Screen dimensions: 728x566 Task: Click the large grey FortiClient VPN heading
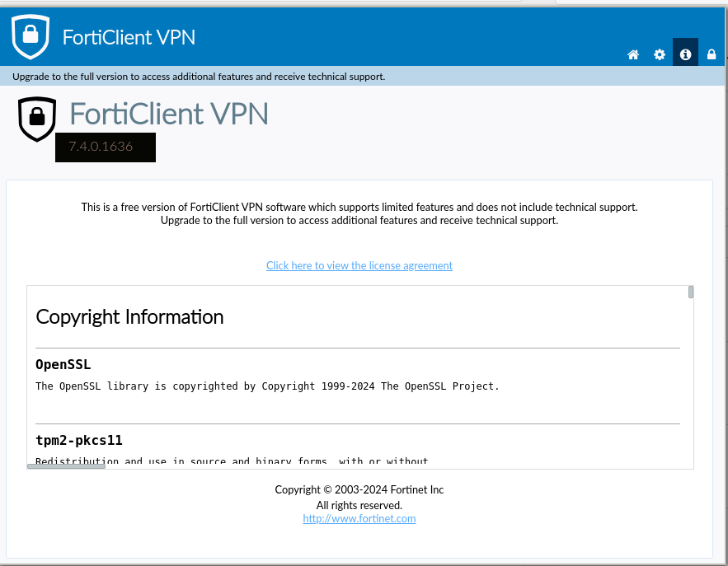169,114
